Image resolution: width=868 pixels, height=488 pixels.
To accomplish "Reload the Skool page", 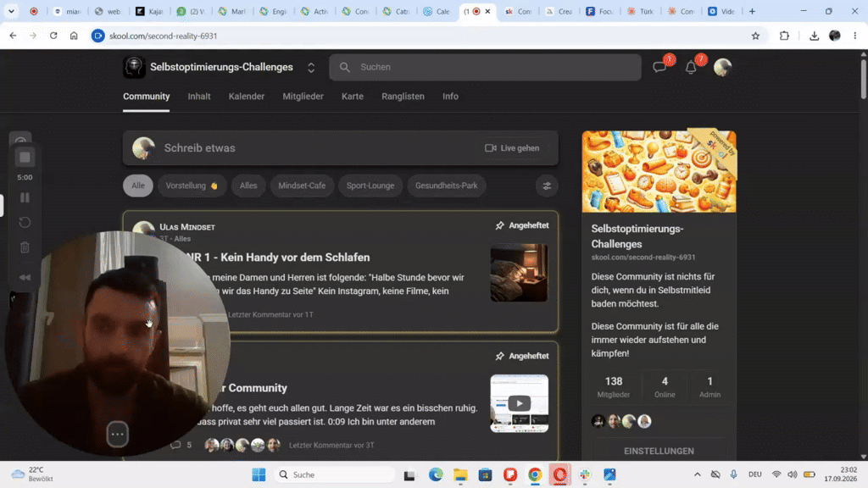I will [x=53, y=36].
